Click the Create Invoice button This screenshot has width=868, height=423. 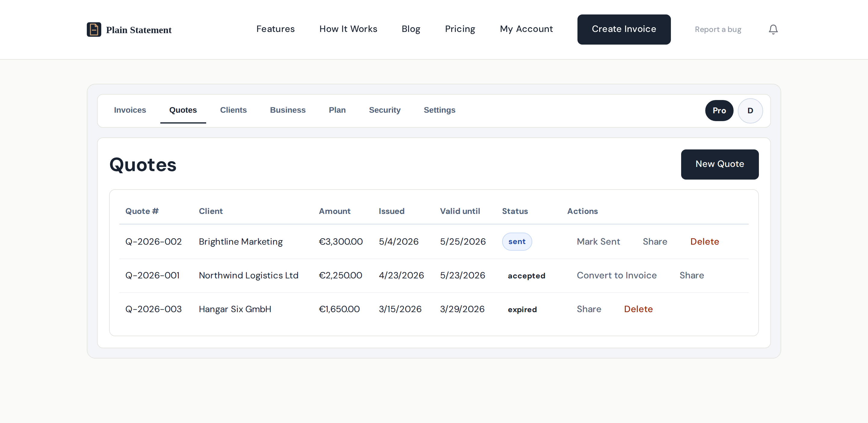coord(624,29)
